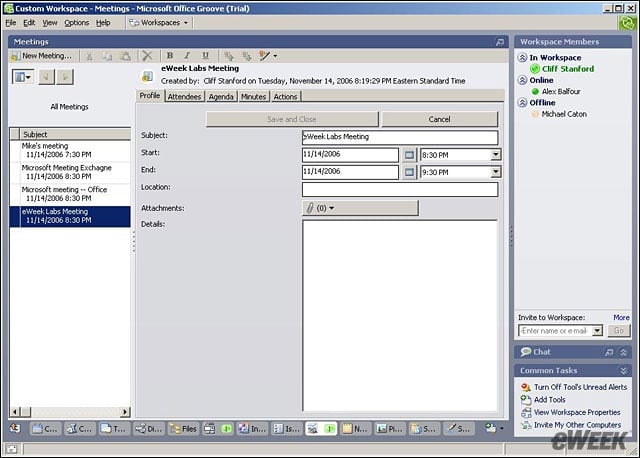Collapse the In Workspace members group
The height and width of the screenshot is (458, 640).
(522, 58)
